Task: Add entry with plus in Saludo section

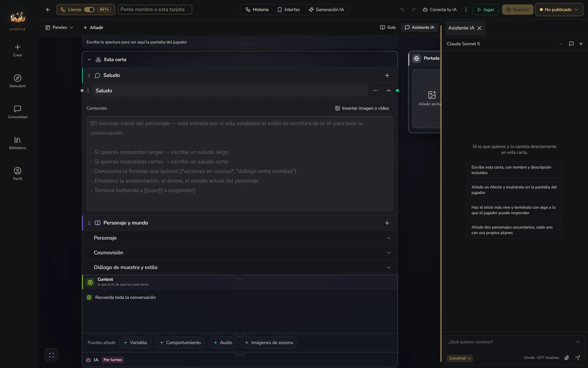Action: pos(387,75)
